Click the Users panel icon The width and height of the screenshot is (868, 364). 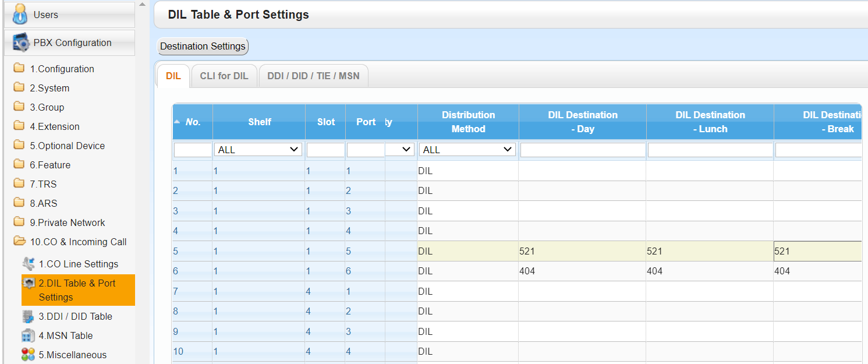click(x=20, y=15)
